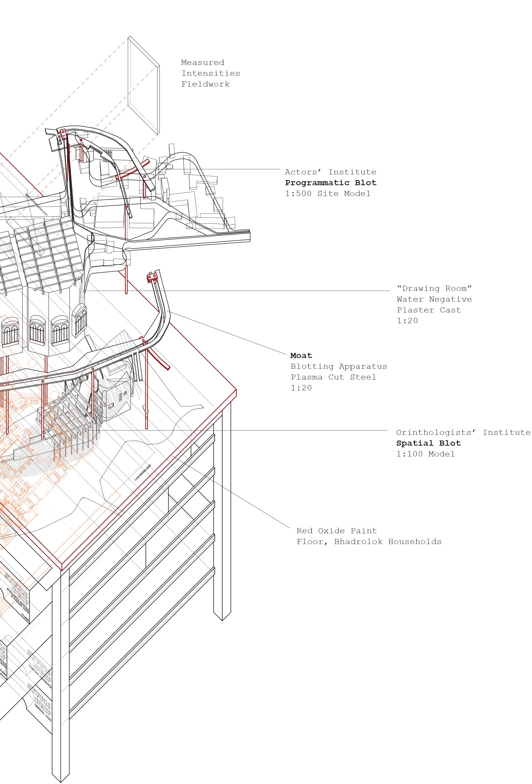
Task: Click the table's front corner leg
Action: pos(61,675)
